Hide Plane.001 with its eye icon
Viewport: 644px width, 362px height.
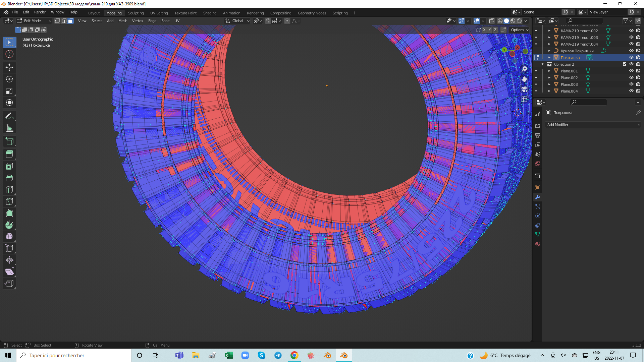631,71
